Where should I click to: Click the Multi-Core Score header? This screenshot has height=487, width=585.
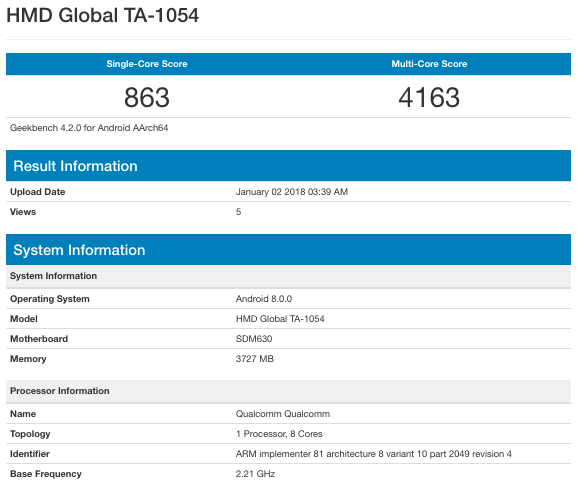pyautogui.click(x=429, y=64)
